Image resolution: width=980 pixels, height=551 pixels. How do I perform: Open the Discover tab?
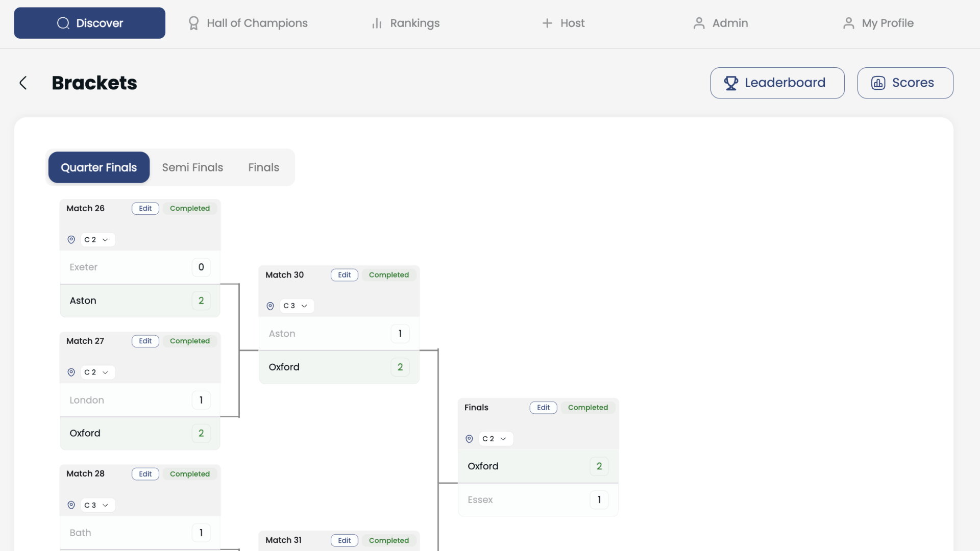click(89, 23)
